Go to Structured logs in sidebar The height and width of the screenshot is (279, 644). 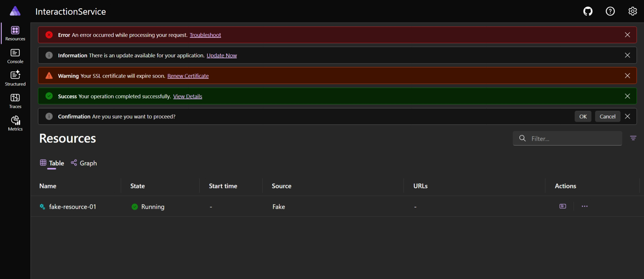click(15, 79)
